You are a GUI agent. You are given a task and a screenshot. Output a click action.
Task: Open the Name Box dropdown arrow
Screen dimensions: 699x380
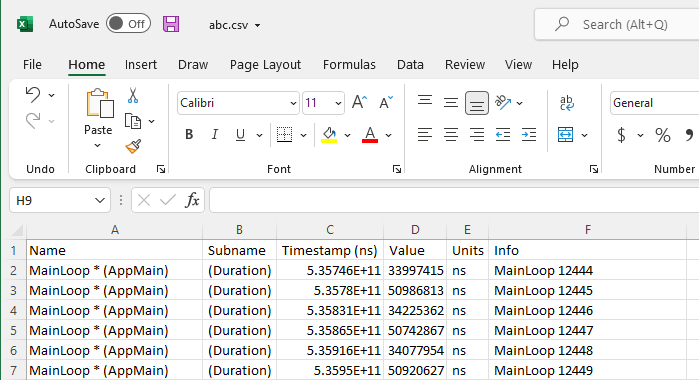100,201
